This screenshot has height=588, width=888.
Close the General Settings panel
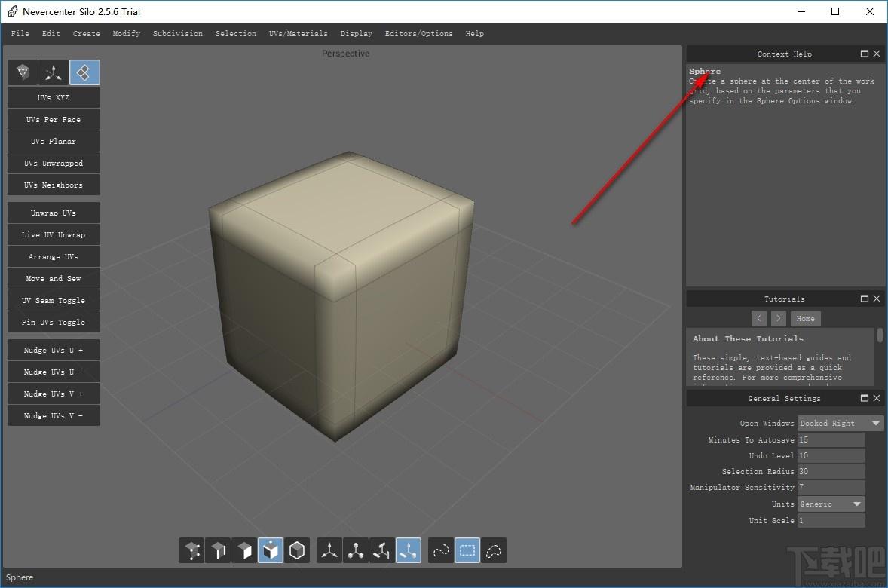click(x=877, y=398)
